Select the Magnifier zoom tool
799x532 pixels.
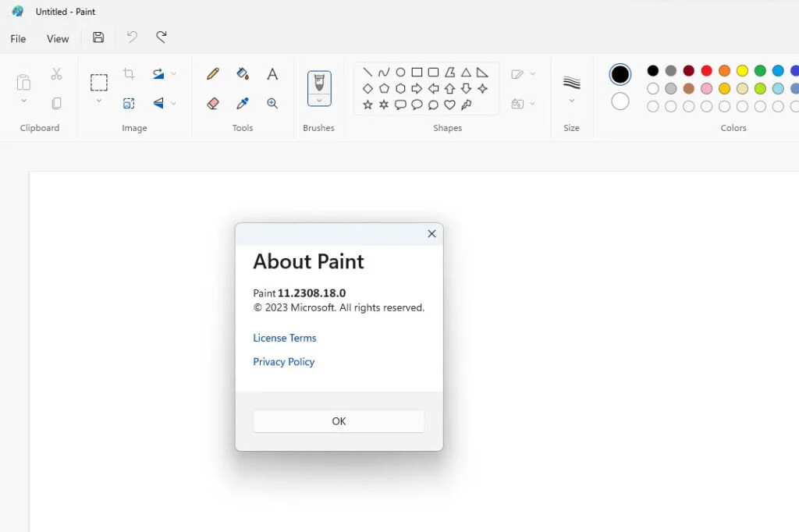click(x=272, y=104)
